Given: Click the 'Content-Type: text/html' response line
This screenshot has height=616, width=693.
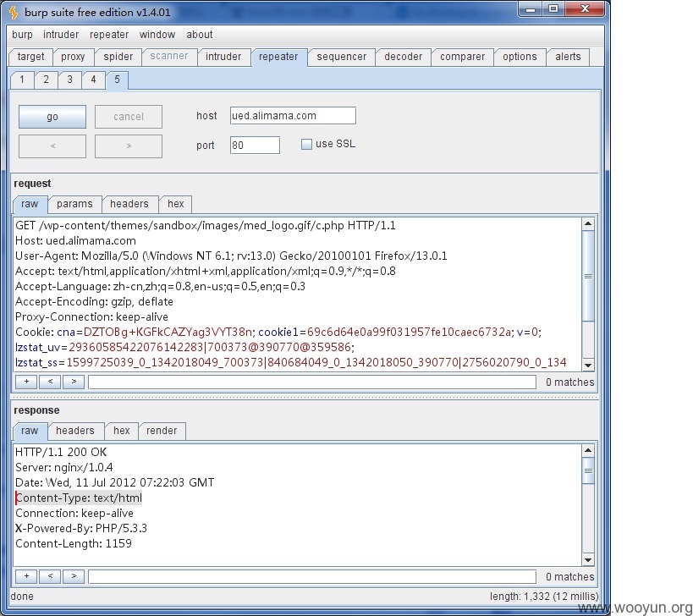Looking at the screenshot, I should [79, 498].
